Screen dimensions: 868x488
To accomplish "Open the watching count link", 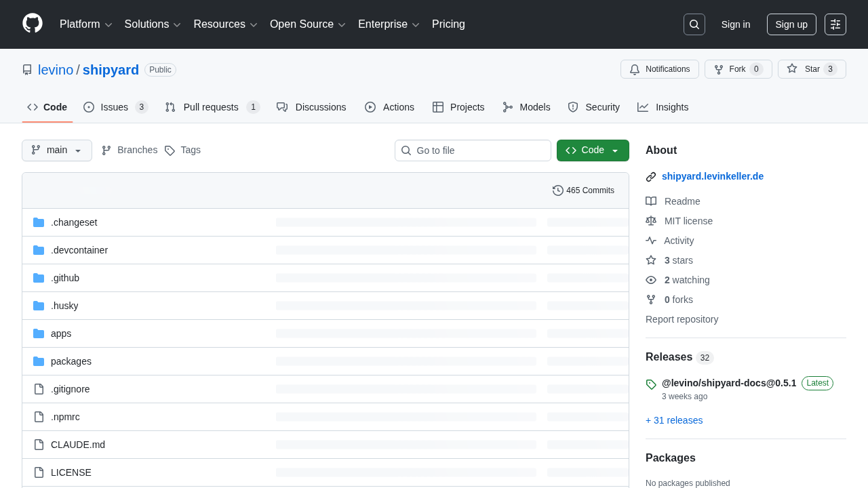I will pos(686,280).
